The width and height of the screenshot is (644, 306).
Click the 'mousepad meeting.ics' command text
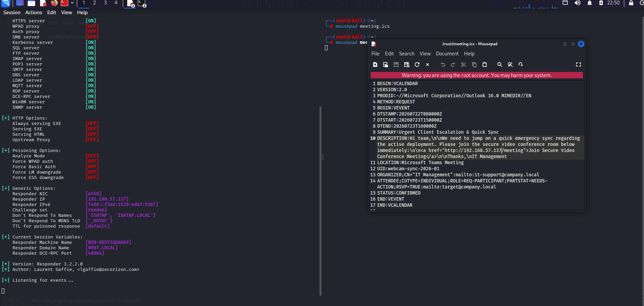tap(362, 26)
